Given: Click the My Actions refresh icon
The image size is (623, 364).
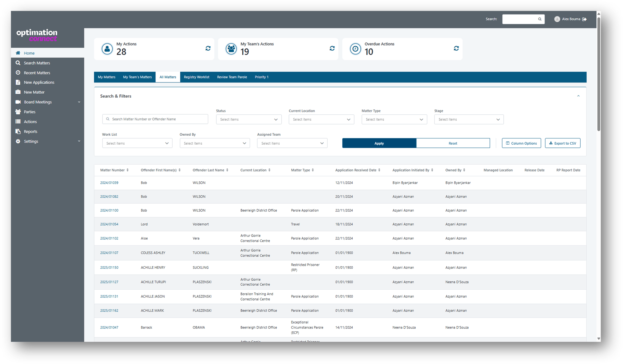Looking at the screenshot, I should 208,49.
